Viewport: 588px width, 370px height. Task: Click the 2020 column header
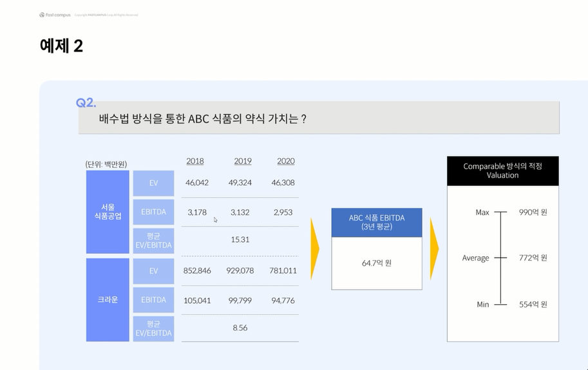(286, 161)
